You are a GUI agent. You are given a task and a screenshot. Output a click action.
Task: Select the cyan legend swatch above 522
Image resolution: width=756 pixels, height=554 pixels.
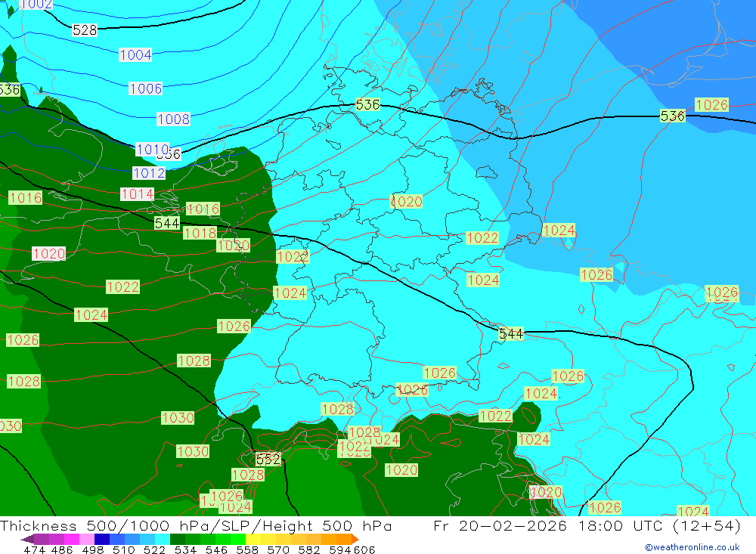[163, 539]
